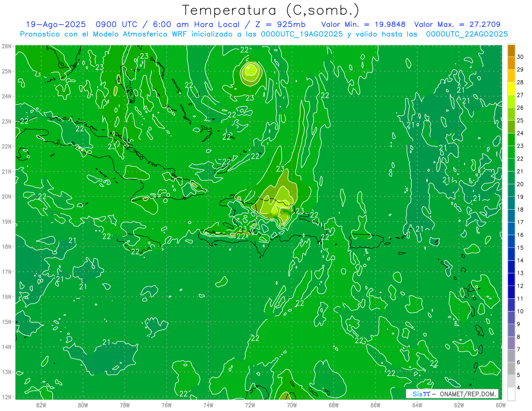Click the "28" color bar label

coord(520,82)
